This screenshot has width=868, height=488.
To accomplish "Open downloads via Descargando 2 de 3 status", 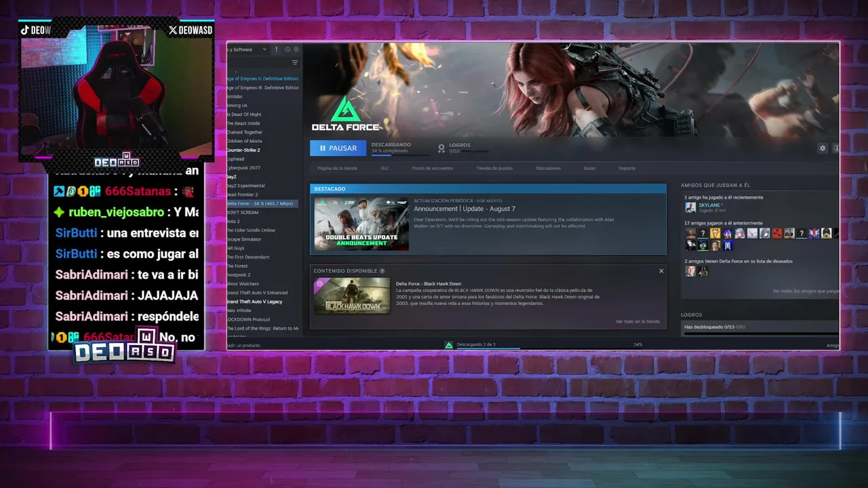I will pyautogui.click(x=476, y=344).
